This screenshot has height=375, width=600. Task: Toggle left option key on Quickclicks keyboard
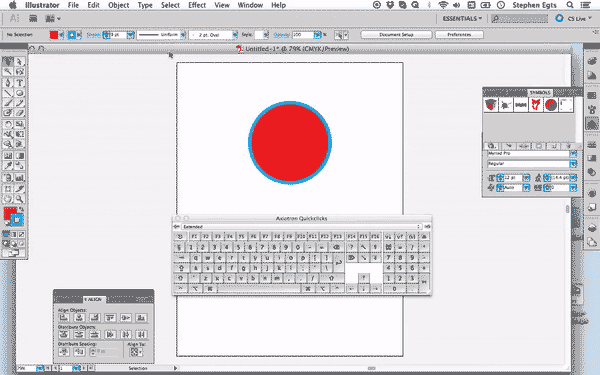click(x=196, y=289)
